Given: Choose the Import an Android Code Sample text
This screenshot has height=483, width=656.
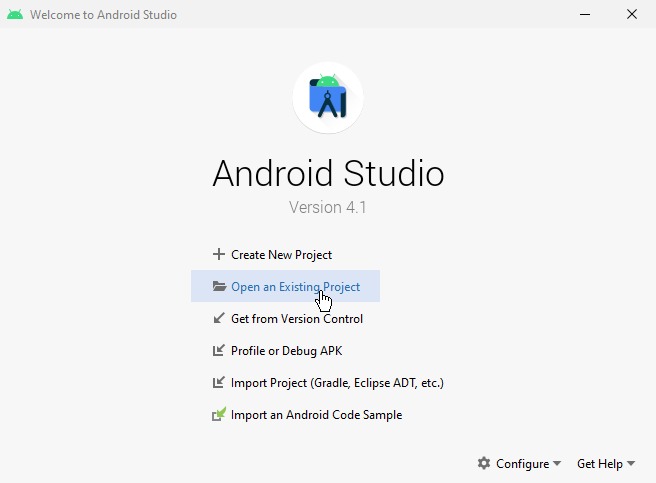Looking at the screenshot, I should (x=316, y=415).
